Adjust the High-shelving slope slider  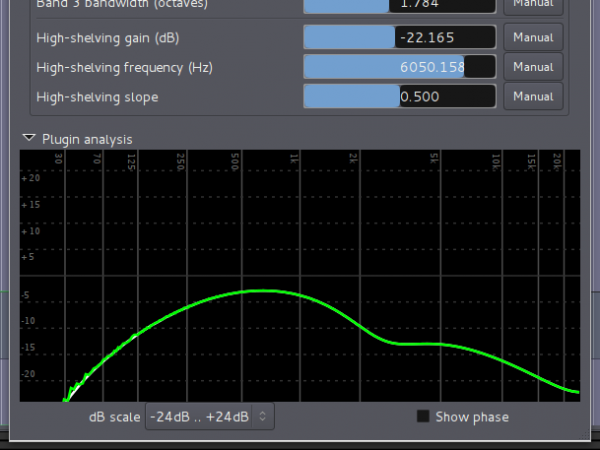click(400, 96)
